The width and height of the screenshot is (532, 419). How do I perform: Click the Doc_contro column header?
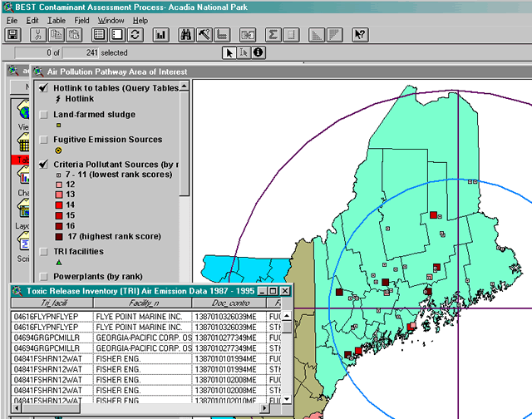(229, 303)
